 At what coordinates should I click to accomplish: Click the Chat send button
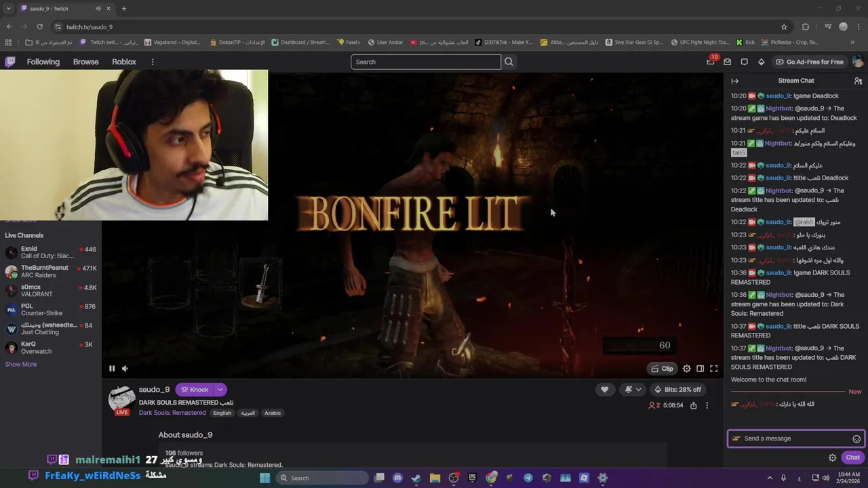(853, 457)
